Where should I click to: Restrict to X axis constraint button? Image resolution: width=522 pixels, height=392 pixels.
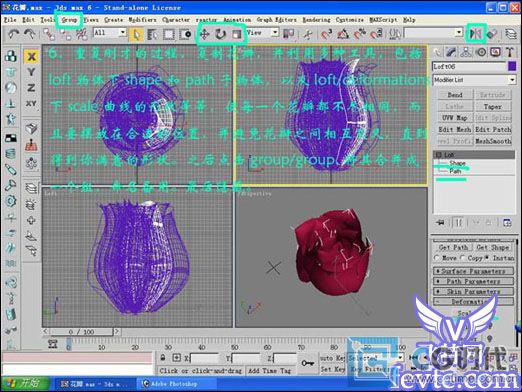point(31,56)
